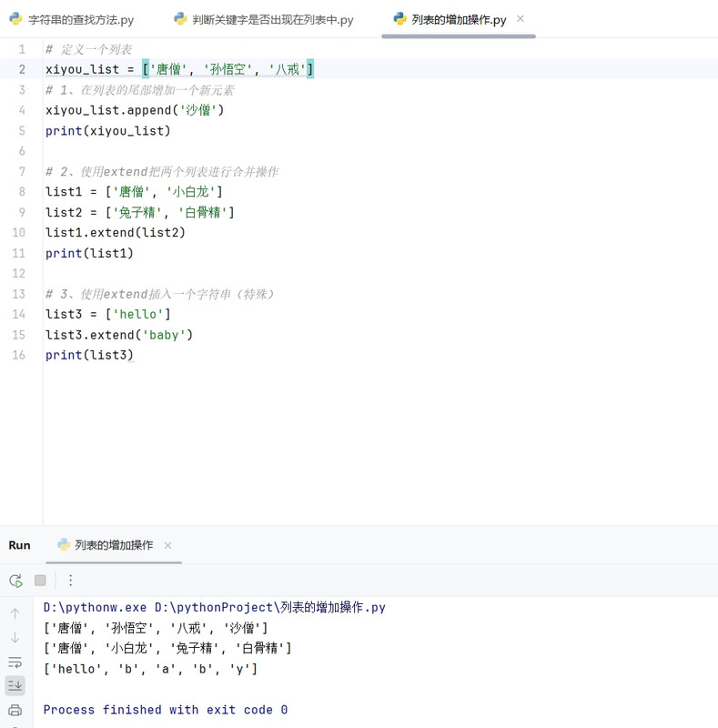Switch to 判断关键字是否出现在列表中.py tab
The height and width of the screenshot is (728, 718).
pyautogui.click(x=263, y=19)
